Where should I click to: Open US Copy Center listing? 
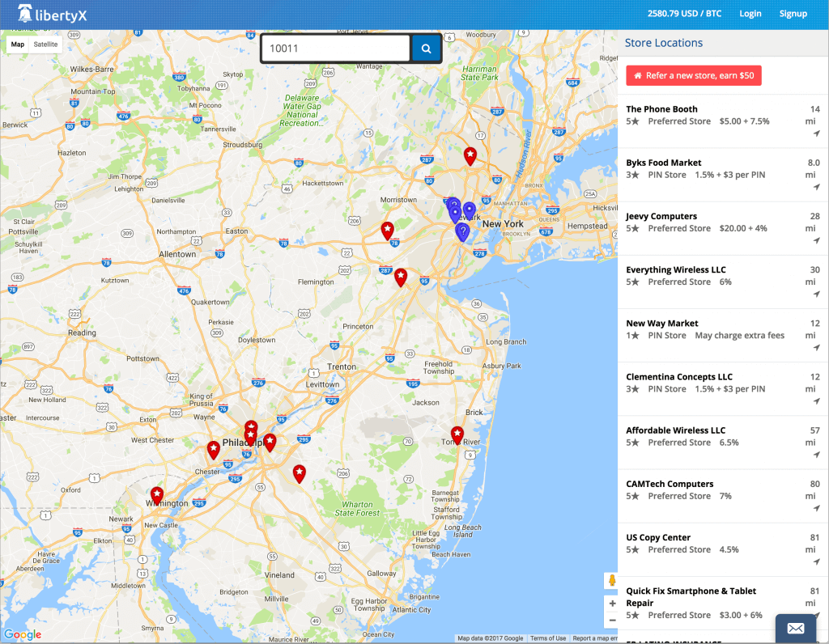658,537
